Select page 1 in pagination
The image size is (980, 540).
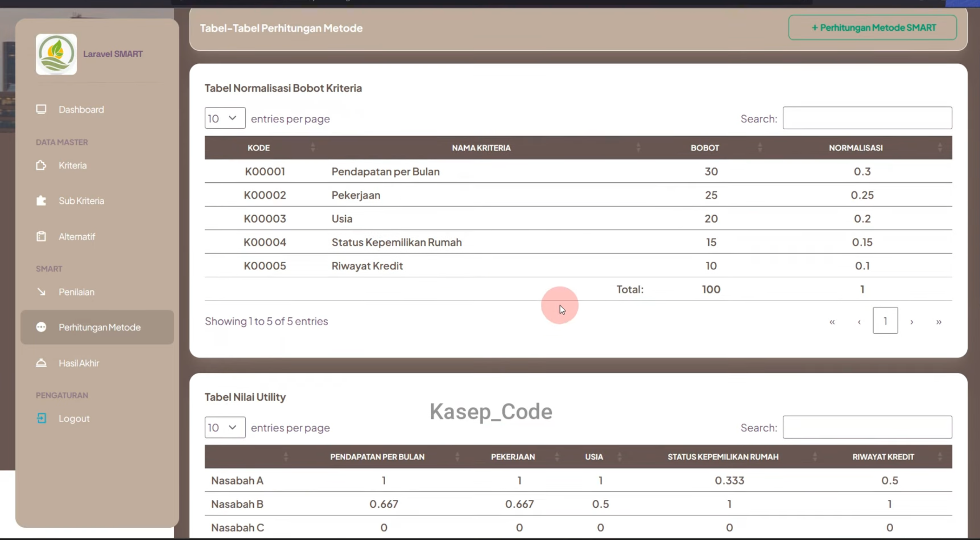click(885, 320)
